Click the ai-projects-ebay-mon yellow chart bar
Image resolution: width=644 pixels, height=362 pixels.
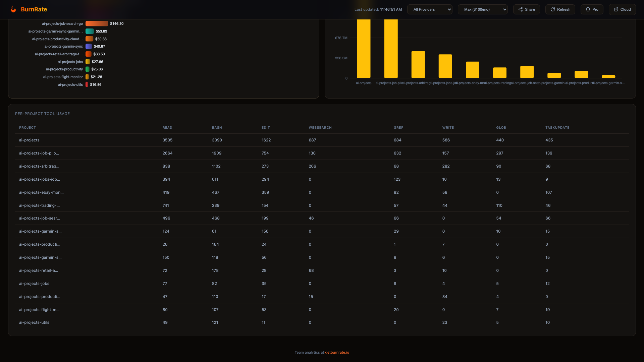click(x=472, y=70)
